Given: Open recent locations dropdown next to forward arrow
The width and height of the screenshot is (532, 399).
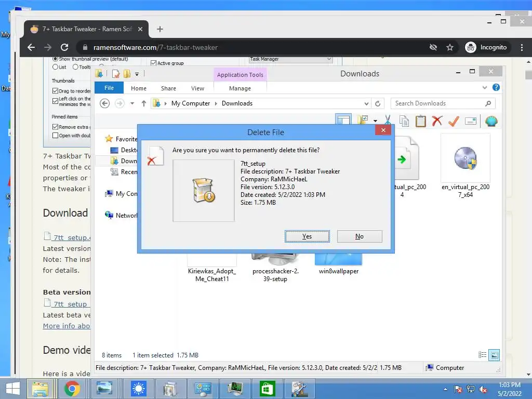Looking at the screenshot, I should [x=132, y=103].
